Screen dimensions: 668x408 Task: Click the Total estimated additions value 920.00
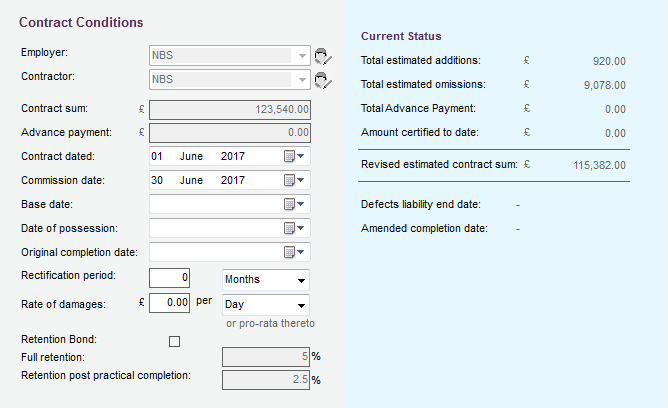pyautogui.click(x=609, y=61)
